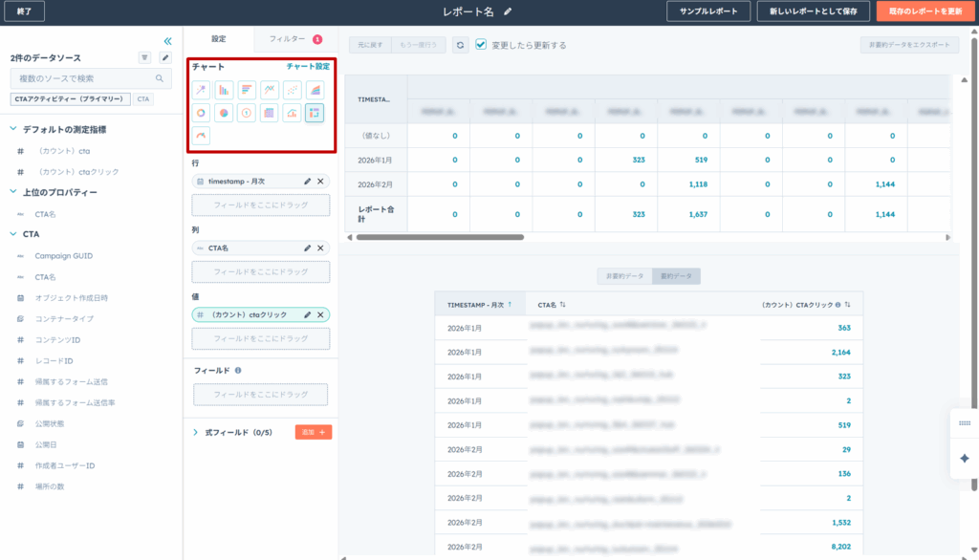Expand the 式フィールド (0/5) section
This screenshot has width=979, height=560.
195,432
